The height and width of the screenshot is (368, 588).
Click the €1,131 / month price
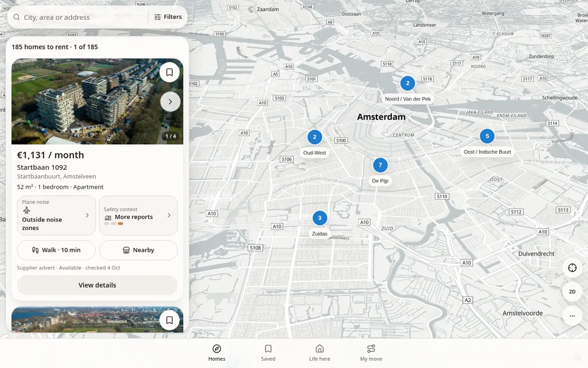click(x=50, y=155)
